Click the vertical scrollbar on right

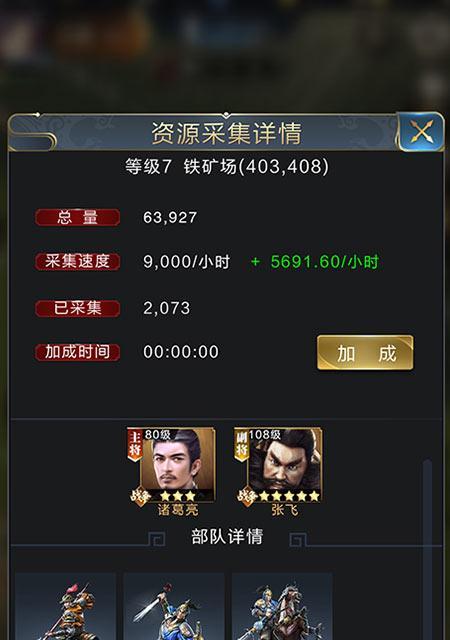pos(428,549)
